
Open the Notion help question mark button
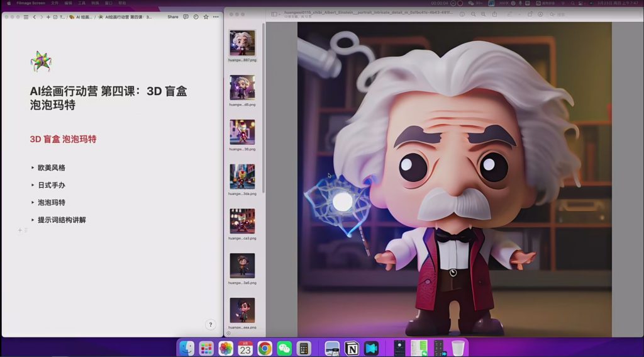[x=210, y=324]
